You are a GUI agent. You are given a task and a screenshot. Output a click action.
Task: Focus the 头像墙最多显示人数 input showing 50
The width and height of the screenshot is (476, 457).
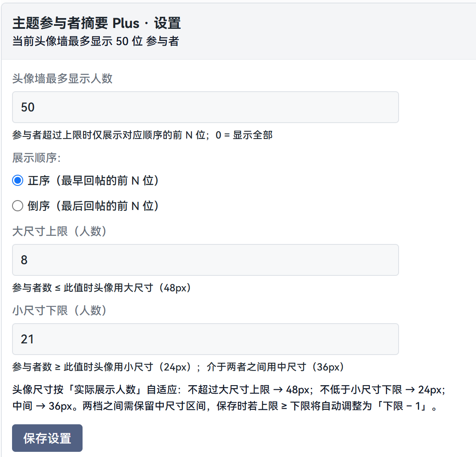(x=205, y=107)
